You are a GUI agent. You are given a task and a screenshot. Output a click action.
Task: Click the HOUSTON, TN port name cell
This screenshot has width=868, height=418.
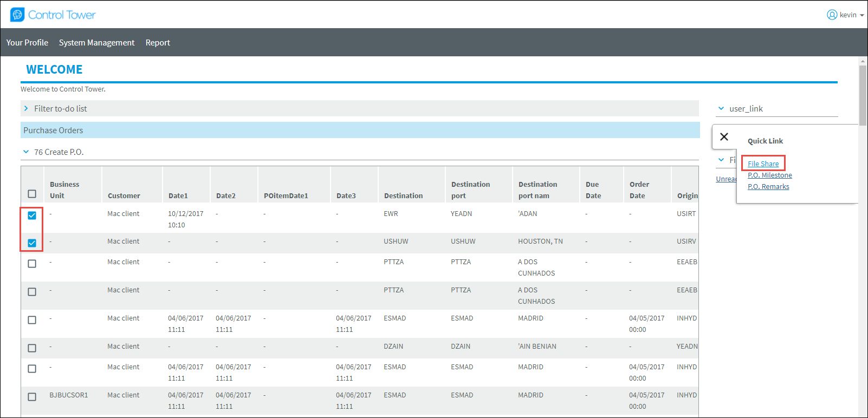(540, 241)
